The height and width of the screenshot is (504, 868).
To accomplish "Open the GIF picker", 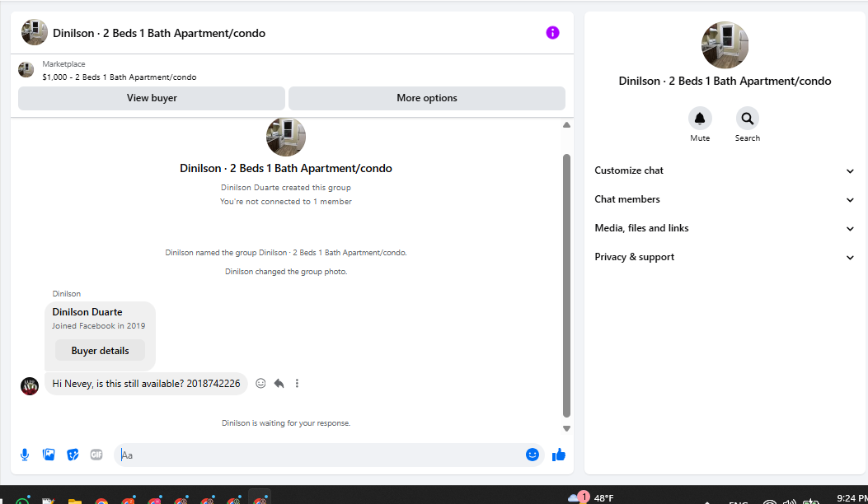I will pyautogui.click(x=96, y=455).
